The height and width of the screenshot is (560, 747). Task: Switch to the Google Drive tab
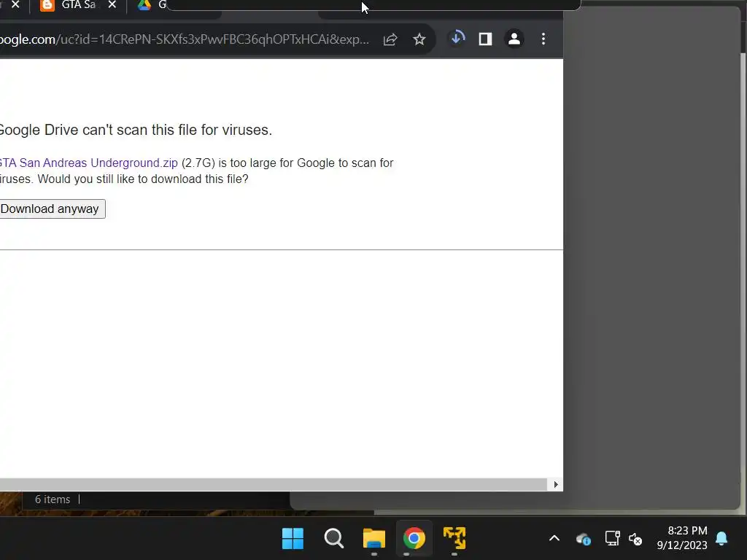(x=152, y=5)
